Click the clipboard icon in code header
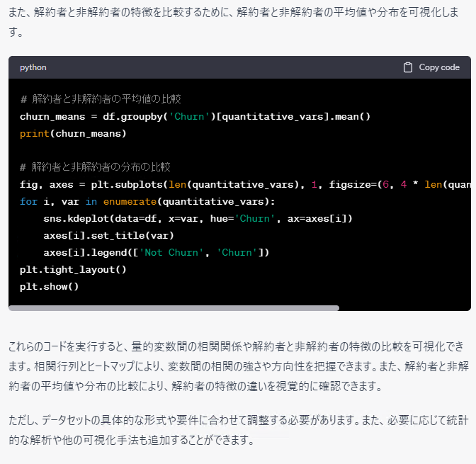The image size is (476, 464). 408,67
